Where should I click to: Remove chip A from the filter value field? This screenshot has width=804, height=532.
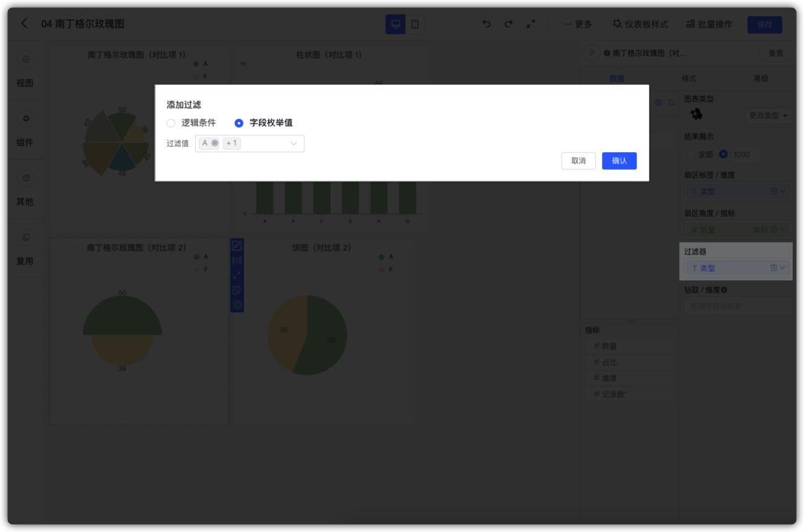215,143
